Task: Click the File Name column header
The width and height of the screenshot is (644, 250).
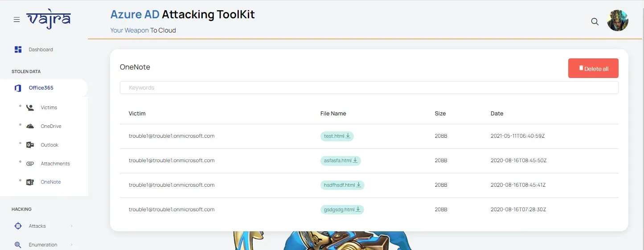Action: [333, 114]
